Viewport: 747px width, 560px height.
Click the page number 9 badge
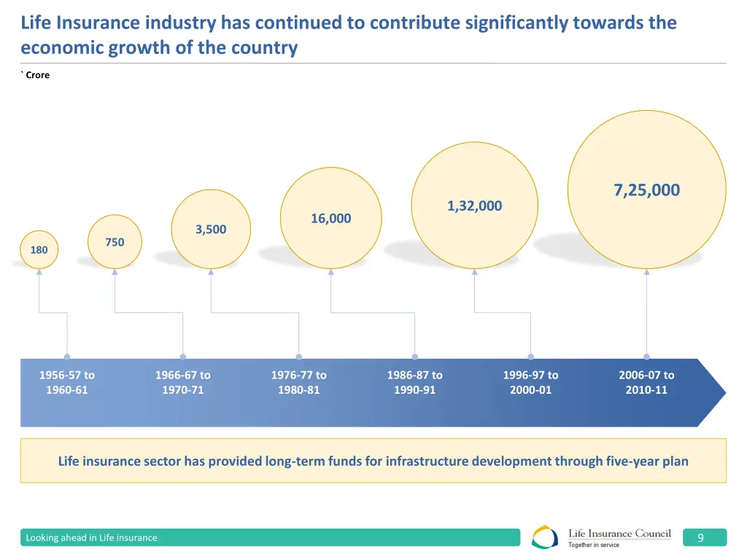(701, 537)
